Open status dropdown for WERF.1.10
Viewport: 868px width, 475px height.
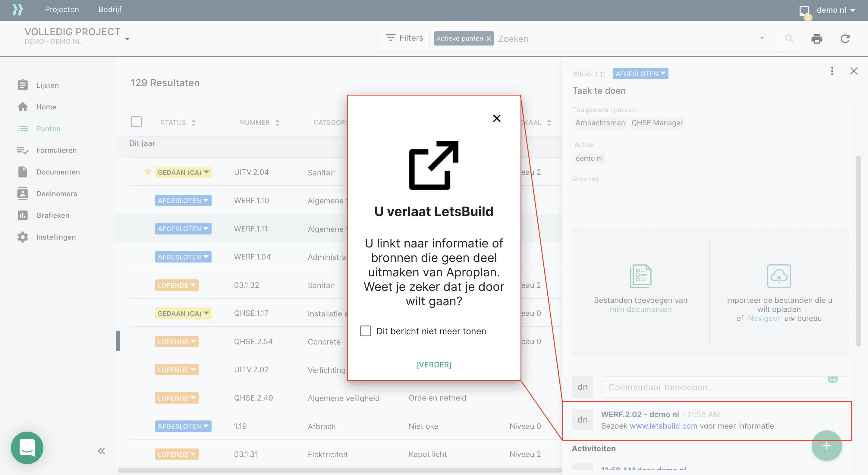point(183,200)
